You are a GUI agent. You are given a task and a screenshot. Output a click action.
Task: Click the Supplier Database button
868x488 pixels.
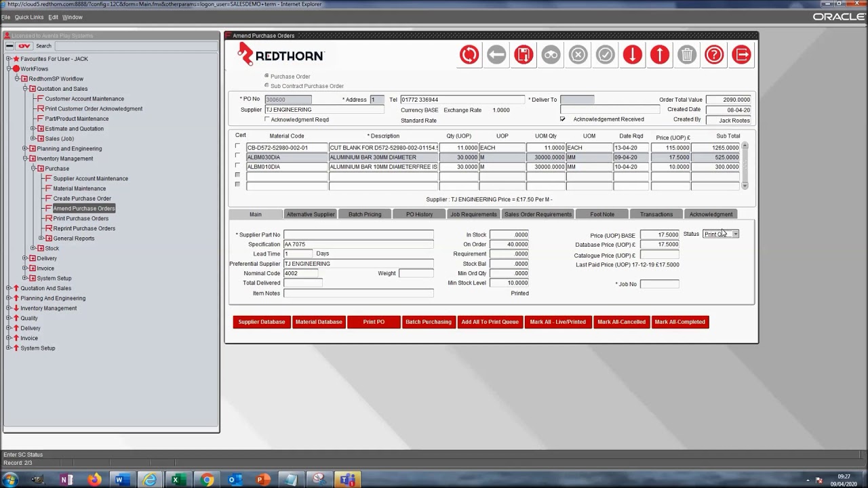point(262,322)
